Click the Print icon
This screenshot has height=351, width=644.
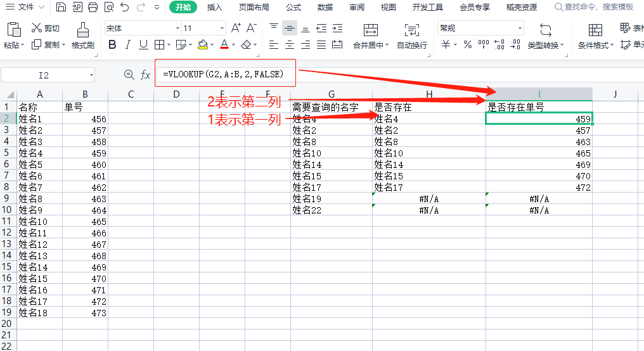pos(93,8)
